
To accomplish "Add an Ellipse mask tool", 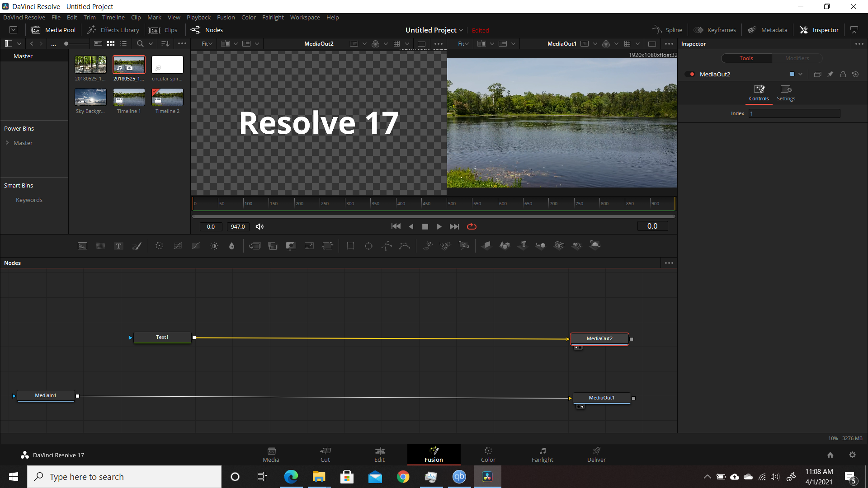I will tap(368, 246).
